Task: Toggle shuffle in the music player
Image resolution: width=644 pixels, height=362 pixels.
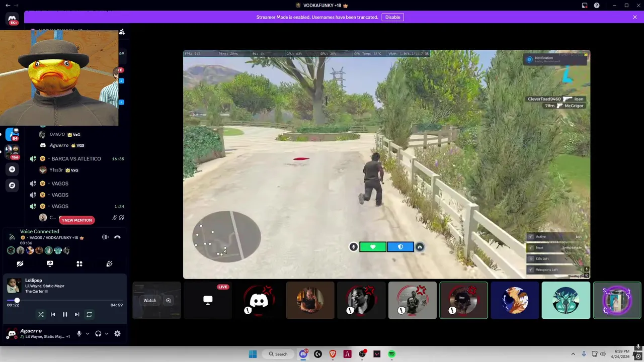Action: 41,315
